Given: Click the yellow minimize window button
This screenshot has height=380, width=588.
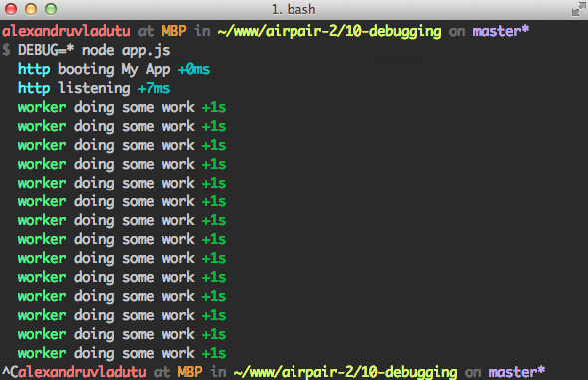Looking at the screenshot, I should [x=31, y=9].
